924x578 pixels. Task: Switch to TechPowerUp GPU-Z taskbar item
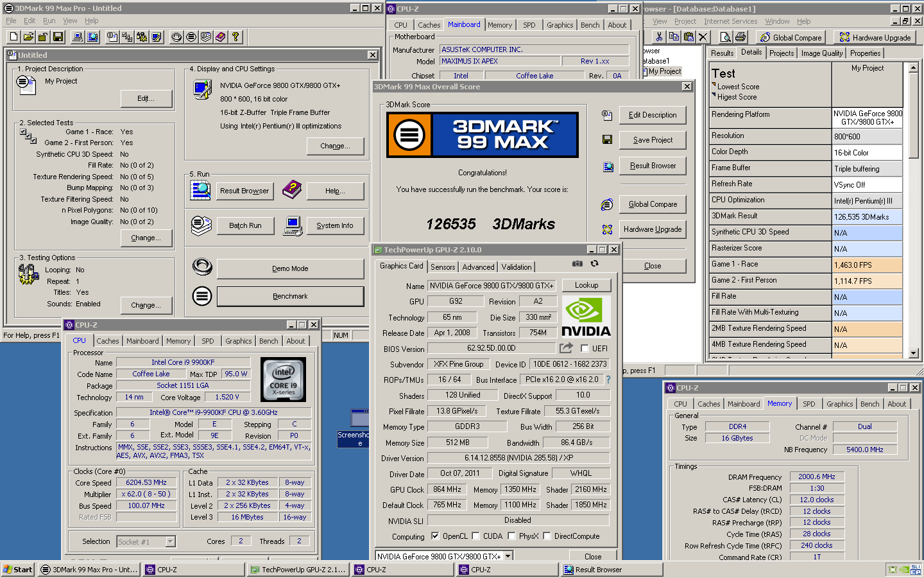[298, 569]
